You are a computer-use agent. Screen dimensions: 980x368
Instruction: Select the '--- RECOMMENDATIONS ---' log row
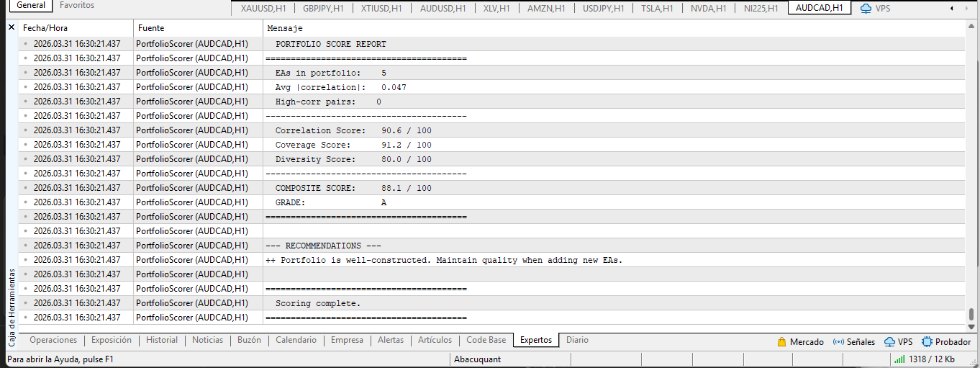coord(491,246)
